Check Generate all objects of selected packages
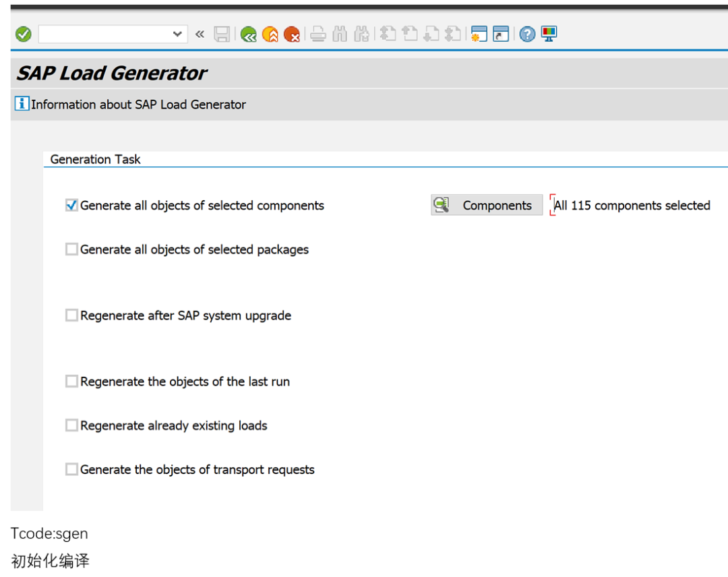 point(71,249)
